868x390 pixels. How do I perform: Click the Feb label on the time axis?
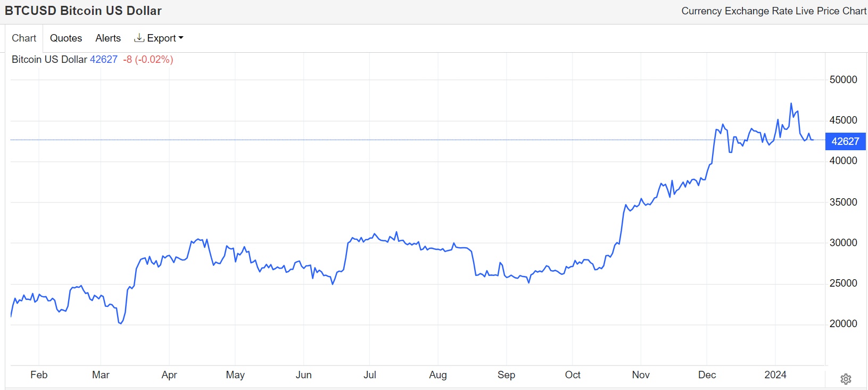[x=39, y=375]
